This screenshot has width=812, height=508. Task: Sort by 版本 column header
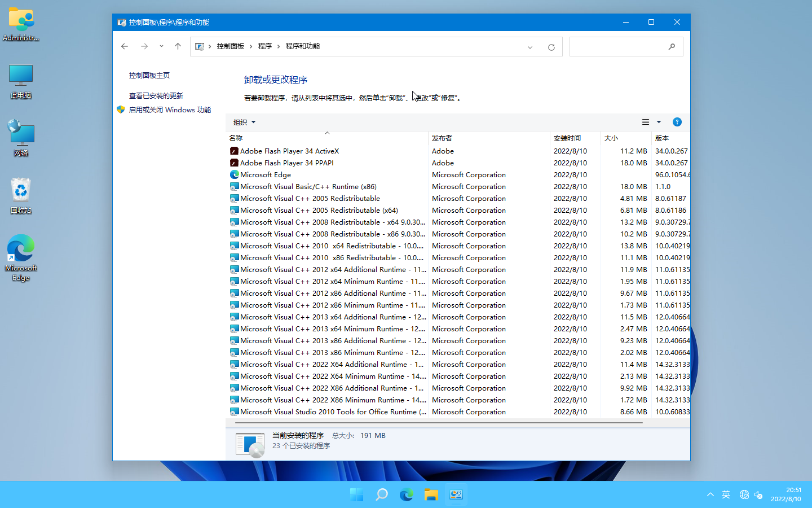click(671, 138)
